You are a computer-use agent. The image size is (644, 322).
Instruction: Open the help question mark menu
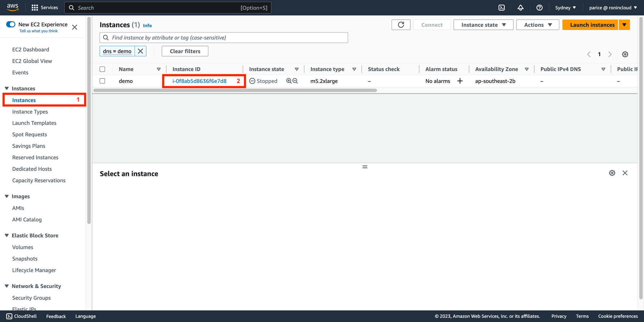point(539,8)
